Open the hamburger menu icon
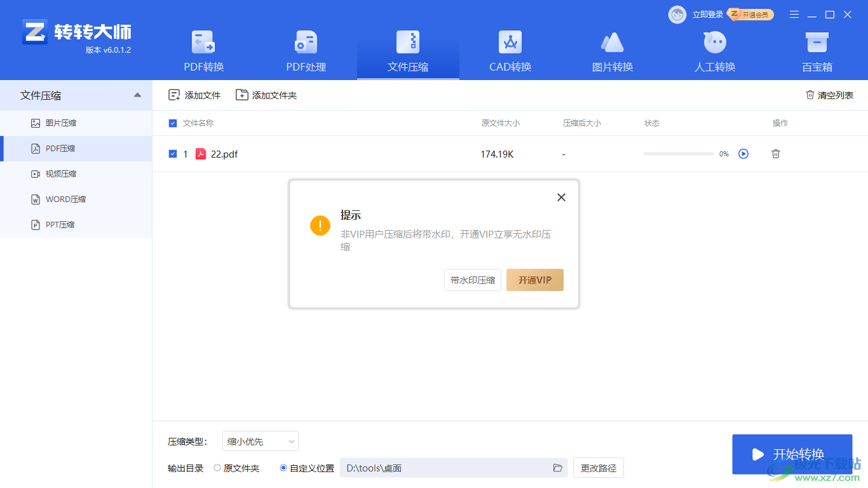 pos(794,15)
